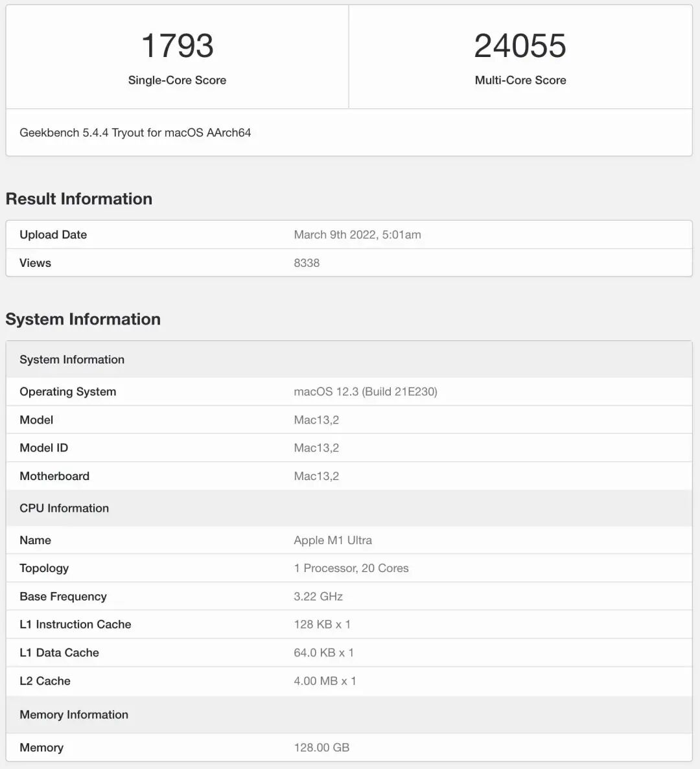Click the L2 Cache label
The width and height of the screenshot is (700, 769).
[x=45, y=681]
